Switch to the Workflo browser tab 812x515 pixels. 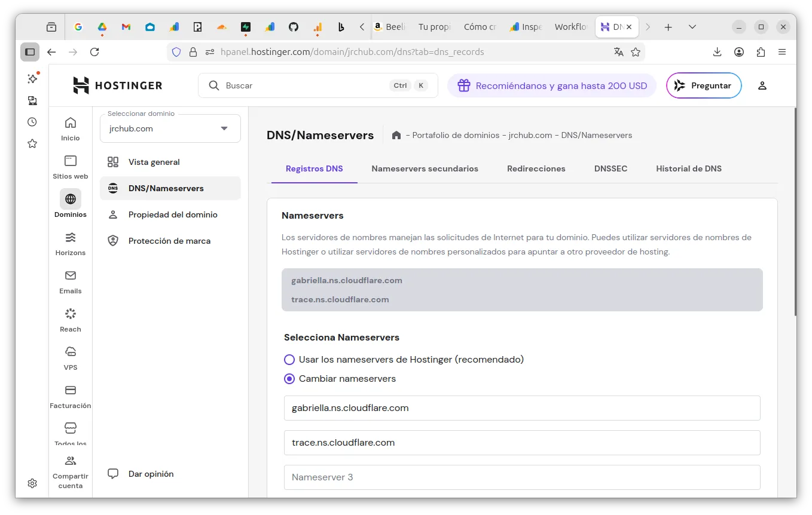point(570,27)
